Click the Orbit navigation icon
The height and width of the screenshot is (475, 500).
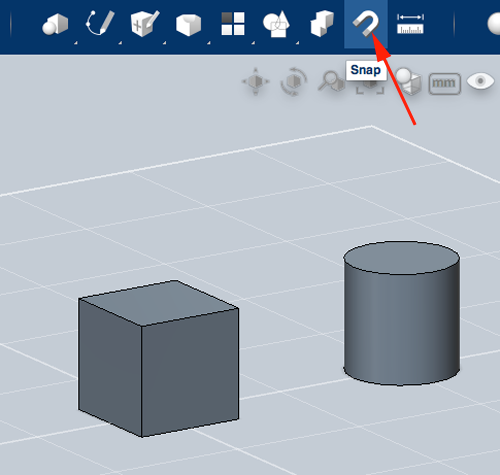pos(293,82)
